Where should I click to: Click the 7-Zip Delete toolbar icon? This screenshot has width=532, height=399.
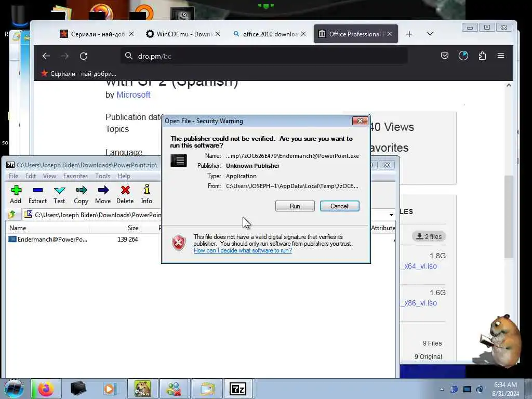(125, 194)
